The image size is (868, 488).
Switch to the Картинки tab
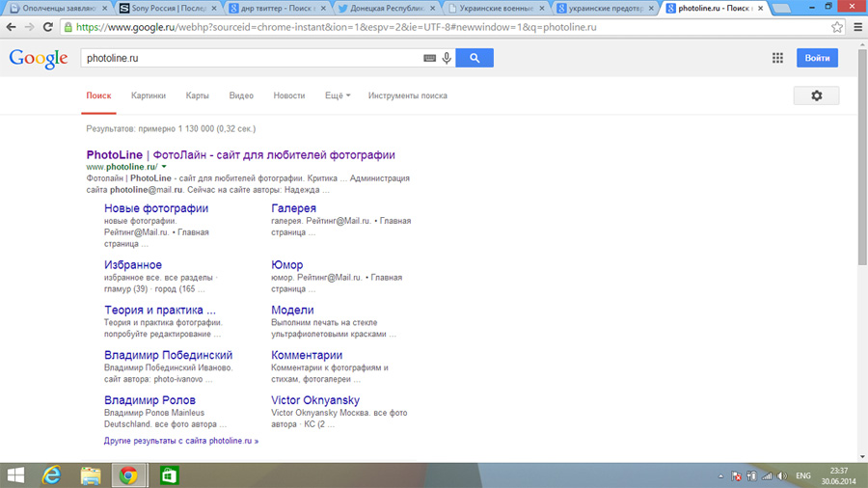coord(149,95)
